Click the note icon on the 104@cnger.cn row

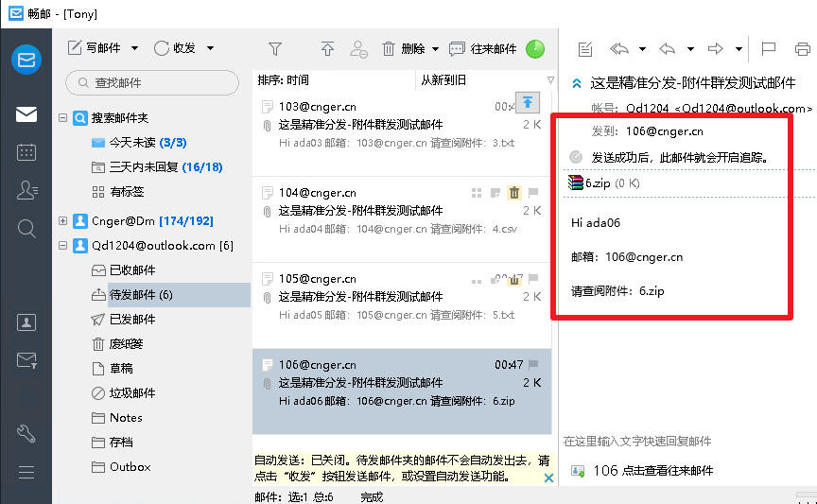(x=495, y=193)
